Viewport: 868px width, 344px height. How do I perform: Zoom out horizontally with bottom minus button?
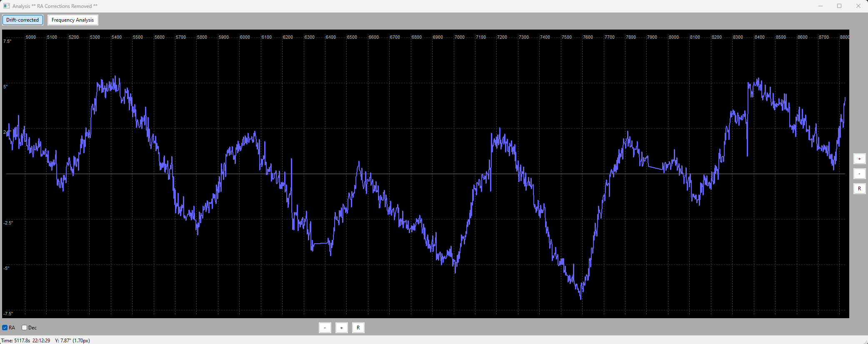pyautogui.click(x=325, y=328)
